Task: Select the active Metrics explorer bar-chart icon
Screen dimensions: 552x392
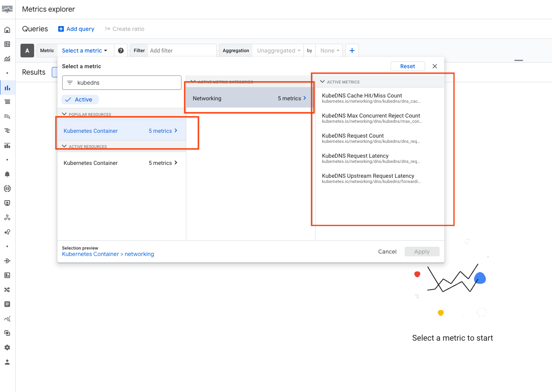Action: 7,87
